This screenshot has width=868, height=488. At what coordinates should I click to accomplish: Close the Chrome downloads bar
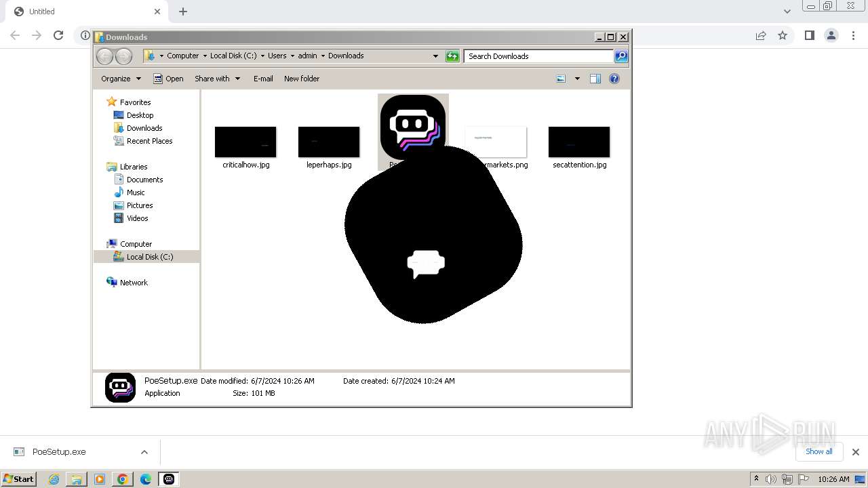(x=855, y=452)
